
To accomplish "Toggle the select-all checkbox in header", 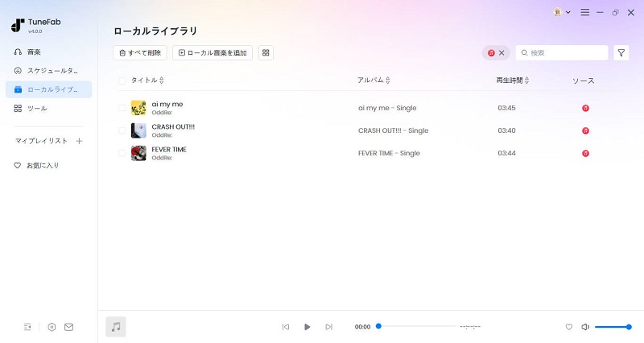I will pos(122,81).
